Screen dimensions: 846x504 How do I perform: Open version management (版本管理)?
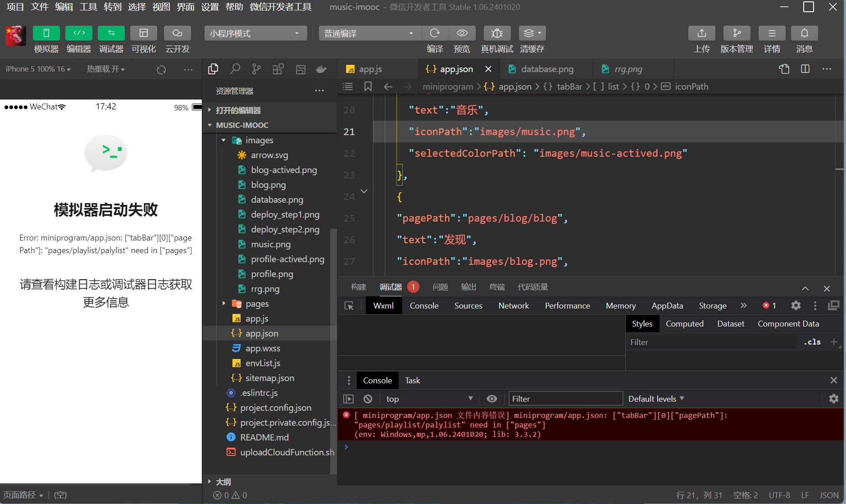click(x=737, y=33)
